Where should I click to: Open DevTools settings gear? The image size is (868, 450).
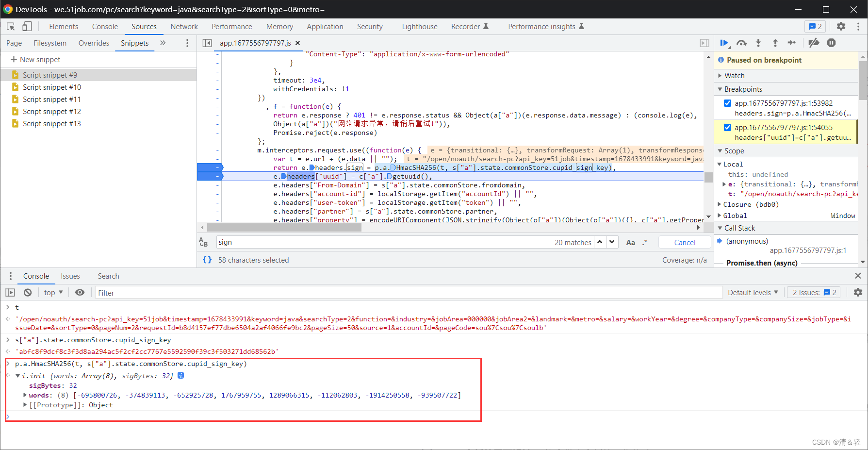(x=841, y=27)
